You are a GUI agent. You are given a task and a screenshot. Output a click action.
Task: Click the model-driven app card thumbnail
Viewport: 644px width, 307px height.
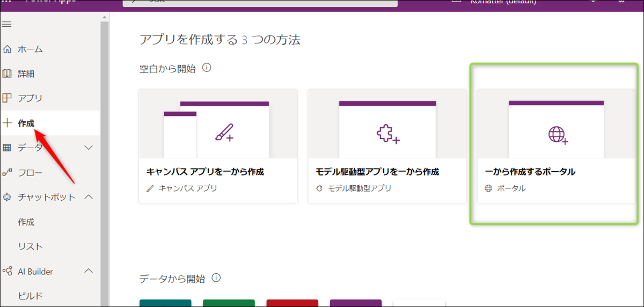click(387, 123)
